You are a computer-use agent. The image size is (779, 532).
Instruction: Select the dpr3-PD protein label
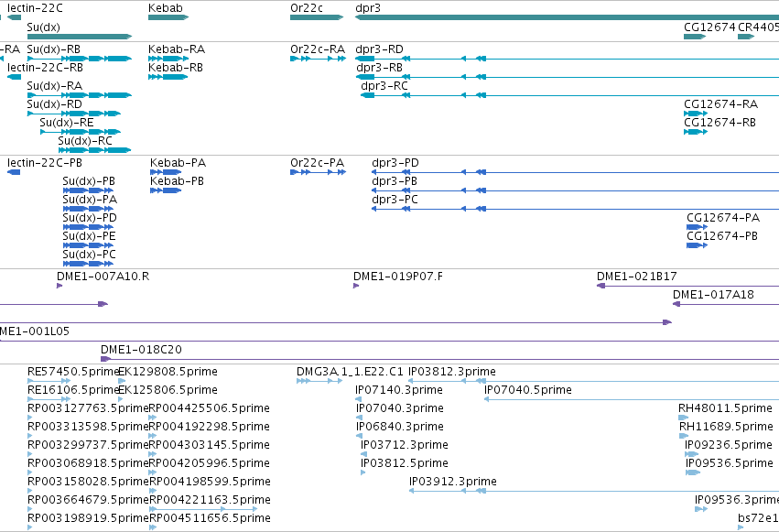[395, 163]
